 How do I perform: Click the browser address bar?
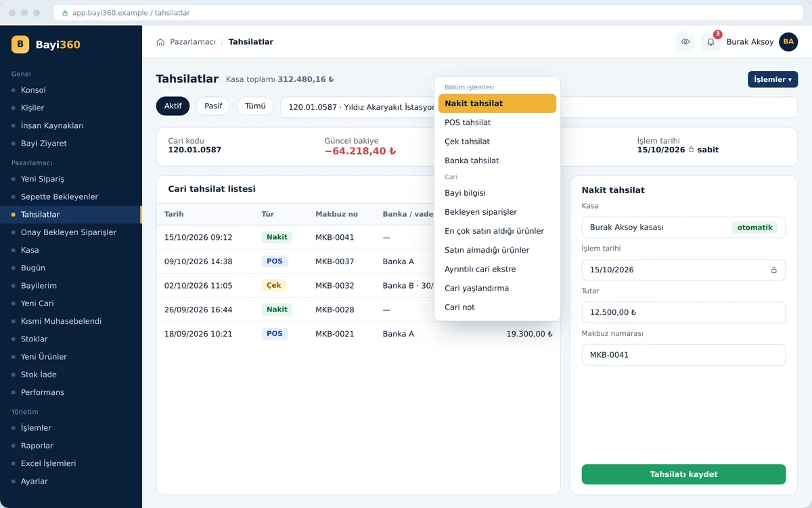(x=430, y=13)
